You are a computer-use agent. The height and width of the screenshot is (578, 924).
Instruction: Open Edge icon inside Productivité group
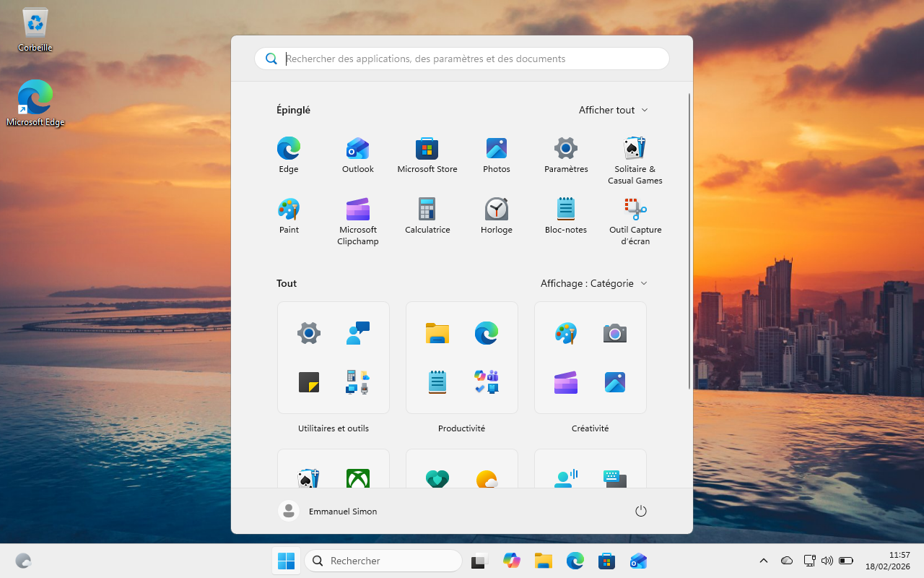487,333
